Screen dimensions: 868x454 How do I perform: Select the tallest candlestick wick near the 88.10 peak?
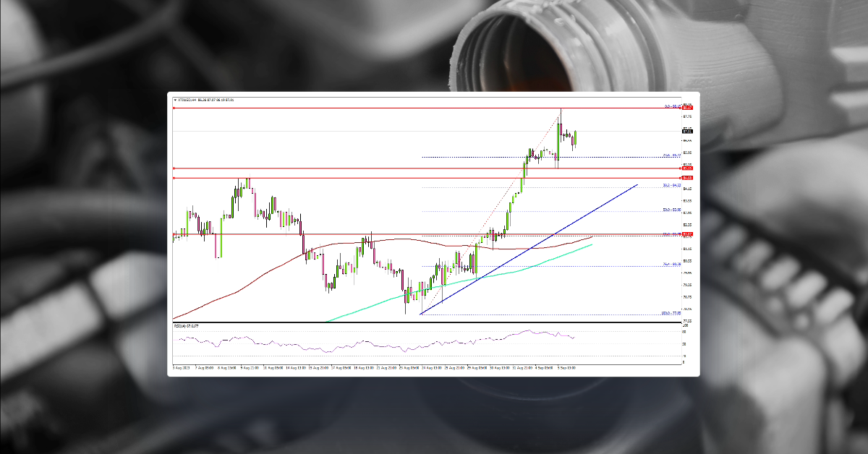click(x=561, y=114)
